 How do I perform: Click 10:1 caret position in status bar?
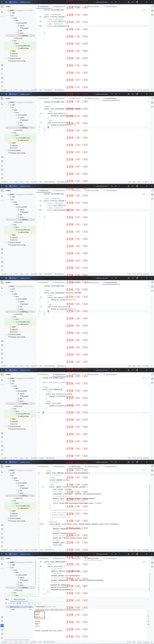point(129,550)
